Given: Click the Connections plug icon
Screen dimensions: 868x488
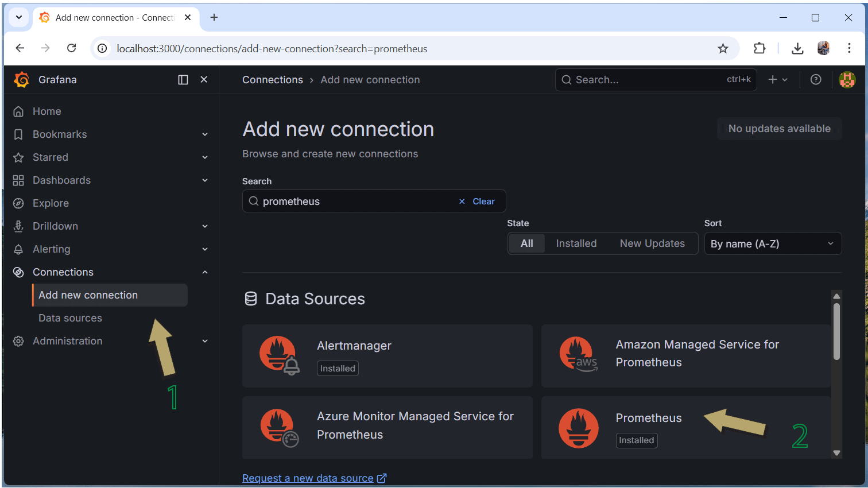Looking at the screenshot, I should (18, 272).
